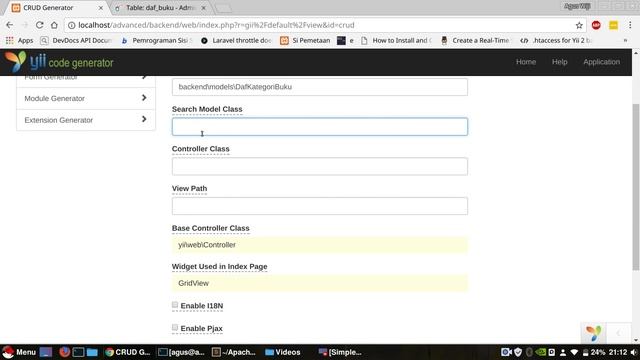Focus the Search Model Class field
The height and width of the screenshot is (360, 640).
point(320,127)
